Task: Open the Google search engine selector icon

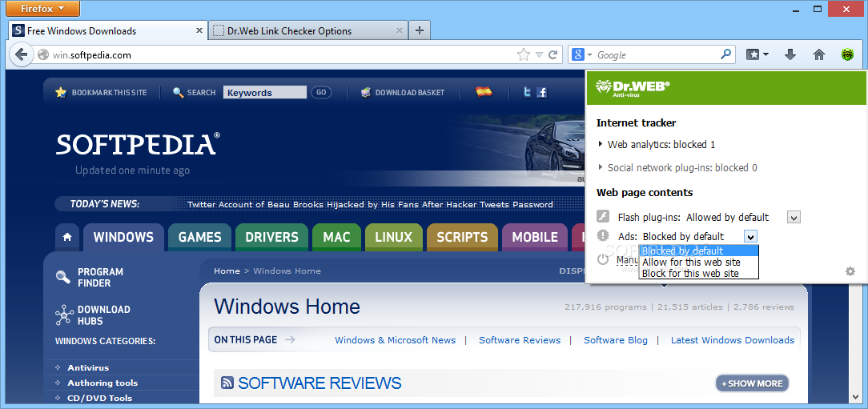Action: [x=578, y=54]
